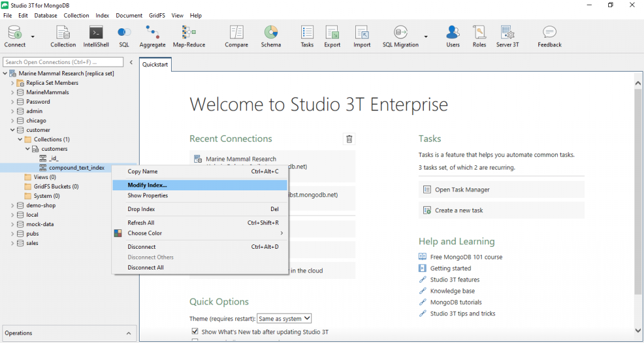Screen dimensions: 644x343
Task: Click Open Task Manager button
Action: pyautogui.click(x=501, y=190)
